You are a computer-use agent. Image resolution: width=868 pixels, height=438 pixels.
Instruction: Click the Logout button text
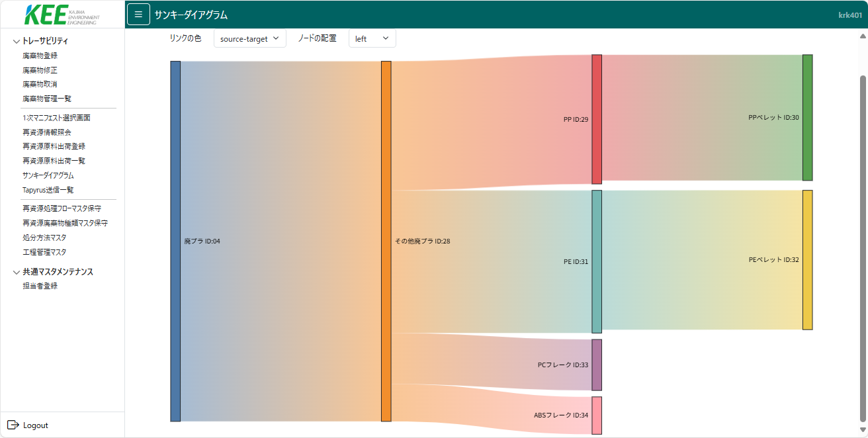click(x=36, y=425)
